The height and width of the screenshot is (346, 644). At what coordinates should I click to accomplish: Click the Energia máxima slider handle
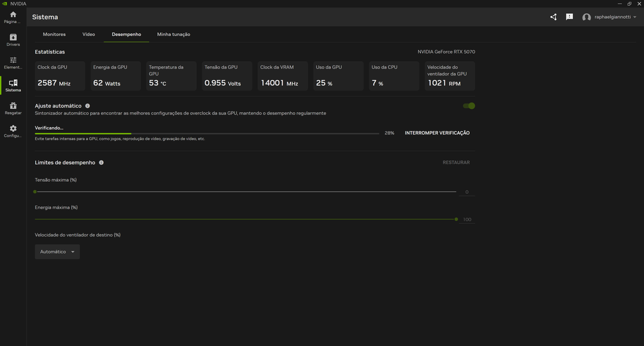(x=456, y=219)
